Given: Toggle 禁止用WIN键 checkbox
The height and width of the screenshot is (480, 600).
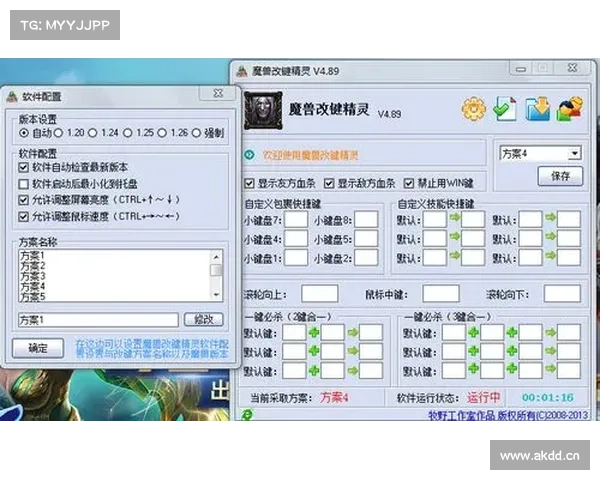Looking at the screenshot, I should click(409, 183).
